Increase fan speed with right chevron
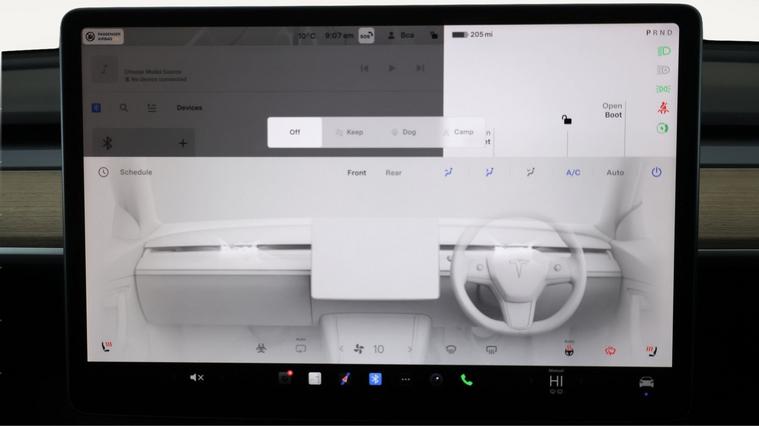 click(410, 349)
